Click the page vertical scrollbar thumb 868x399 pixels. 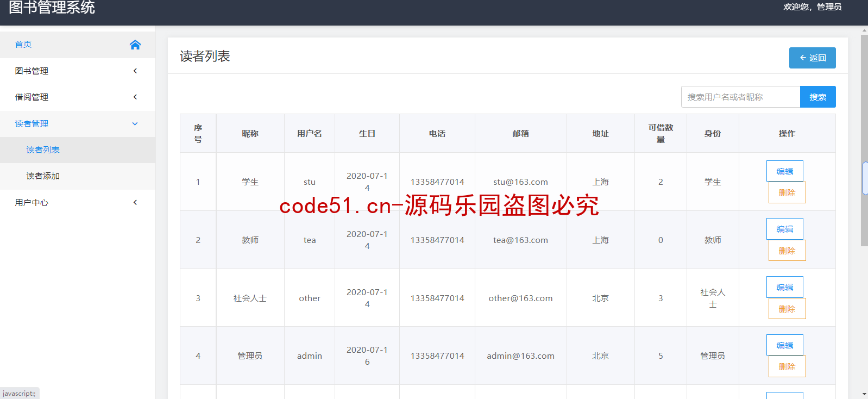coord(864,140)
